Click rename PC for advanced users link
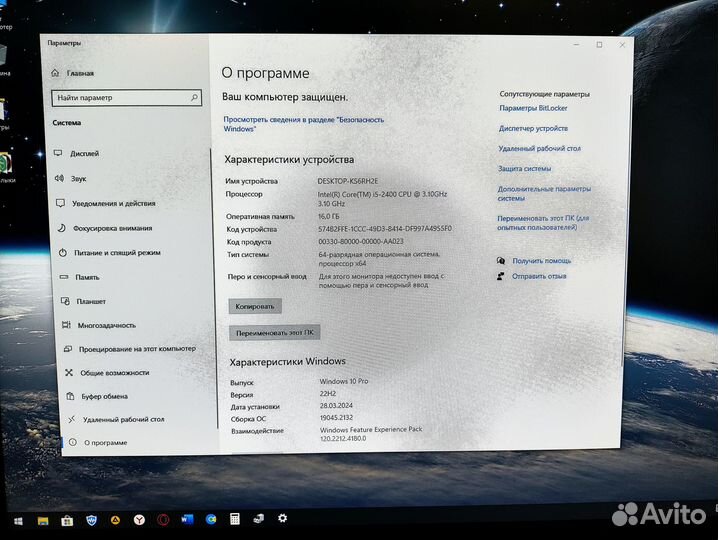This screenshot has height=540, width=718. click(x=543, y=223)
